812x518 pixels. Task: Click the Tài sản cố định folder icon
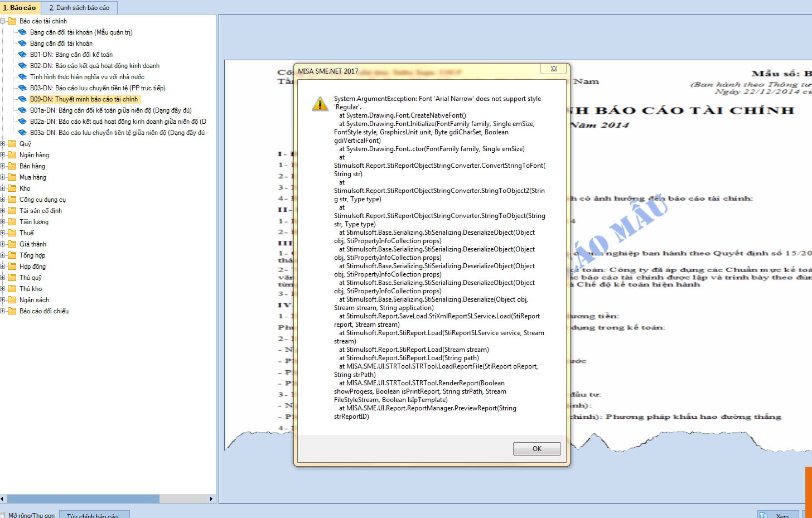coord(12,211)
